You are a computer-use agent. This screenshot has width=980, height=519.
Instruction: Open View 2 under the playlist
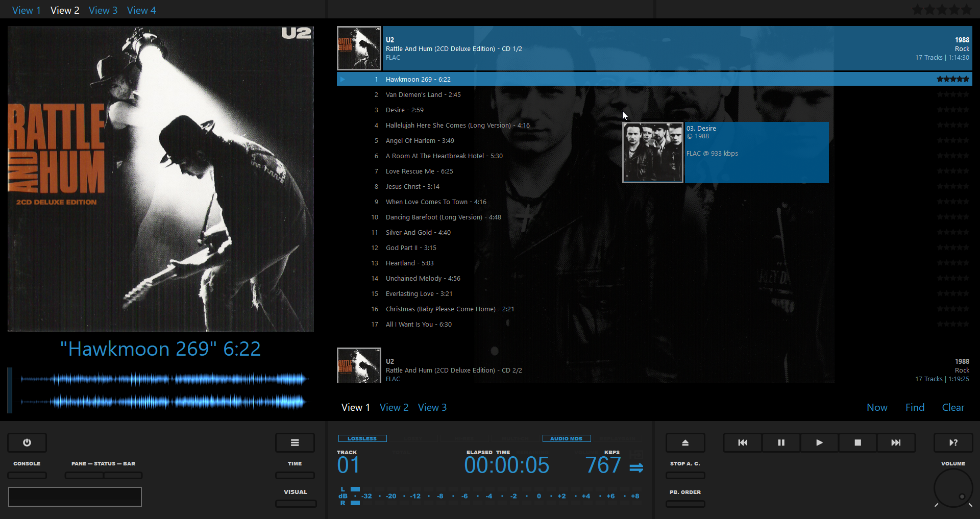tap(394, 407)
